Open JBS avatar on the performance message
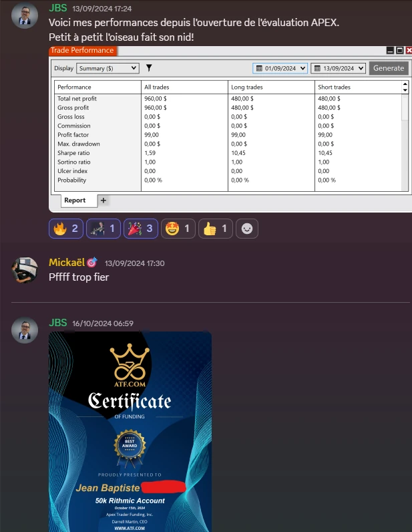Image resolution: width=412 pixels, height=532 pixels. [25, 15]
